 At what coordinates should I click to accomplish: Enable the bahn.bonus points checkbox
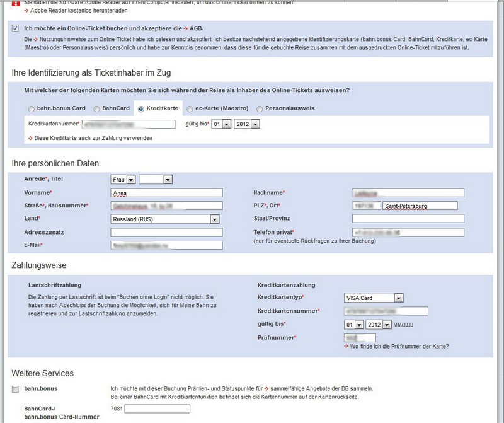pyautogui.click(x=15, y=389)
